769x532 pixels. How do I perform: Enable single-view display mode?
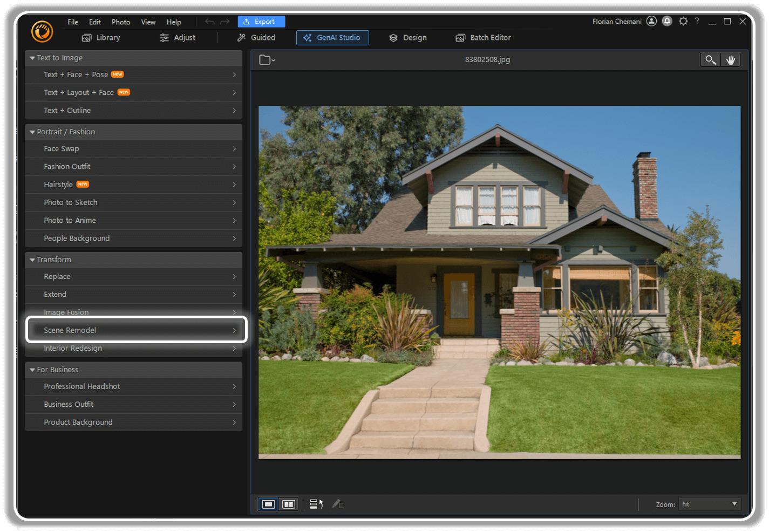pos(268,503)
